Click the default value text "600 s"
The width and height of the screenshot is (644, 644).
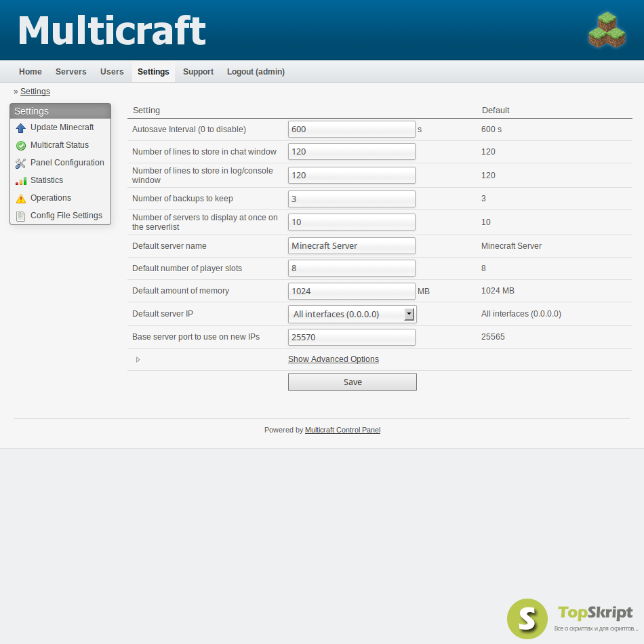click(x=491, y=129)
